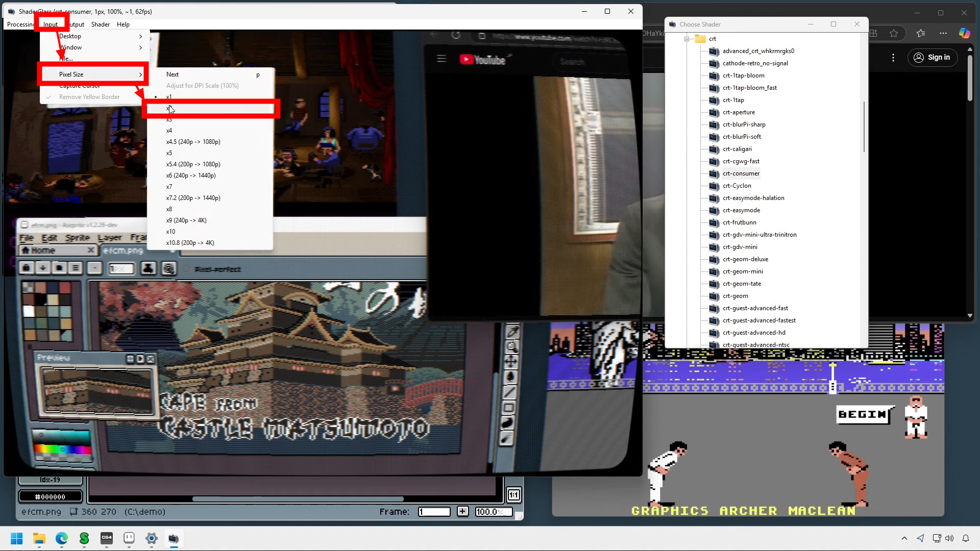Click the Frame number input field

[434, 511]
